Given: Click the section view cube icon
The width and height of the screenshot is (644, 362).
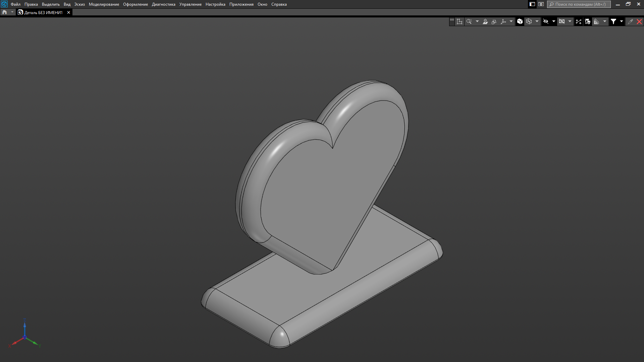Looking at the screenshot, I should pyautogui.click(x=588, y=21).
